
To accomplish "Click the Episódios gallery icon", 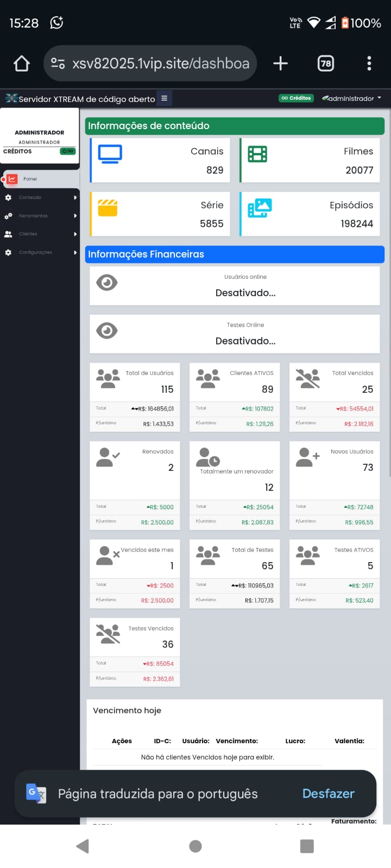I will pos(260,208).
